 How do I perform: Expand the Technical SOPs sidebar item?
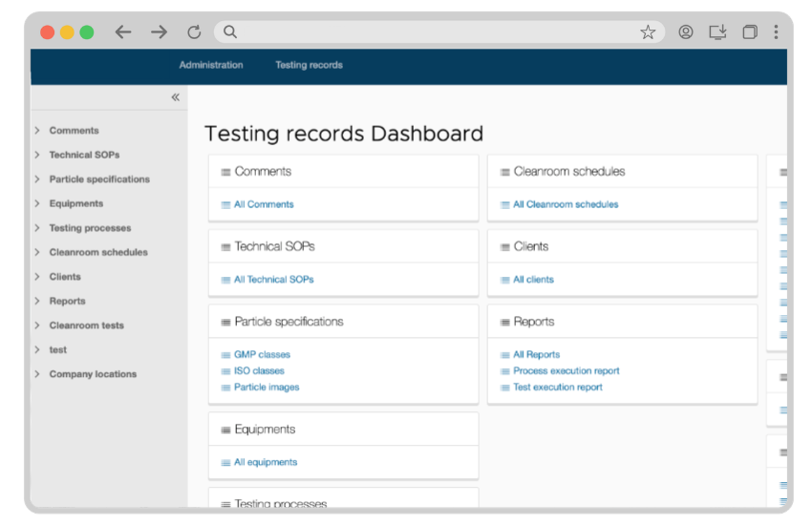37,155
